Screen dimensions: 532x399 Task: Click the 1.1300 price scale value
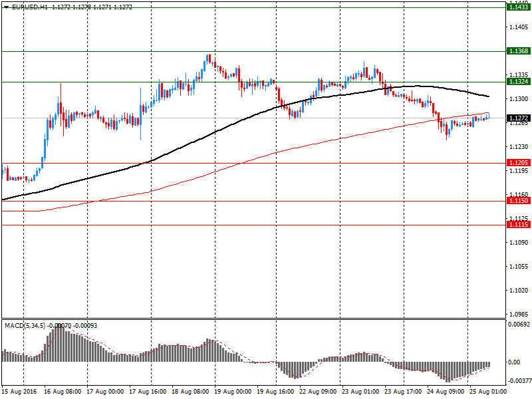(519, 98)
